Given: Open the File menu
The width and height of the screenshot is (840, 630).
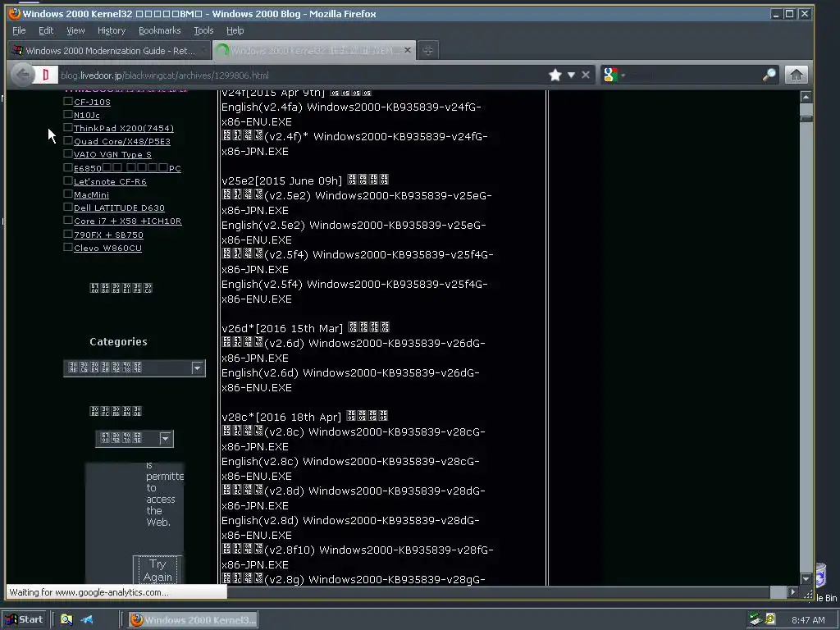Looking at the screenshot, I should tap(19, 30).
